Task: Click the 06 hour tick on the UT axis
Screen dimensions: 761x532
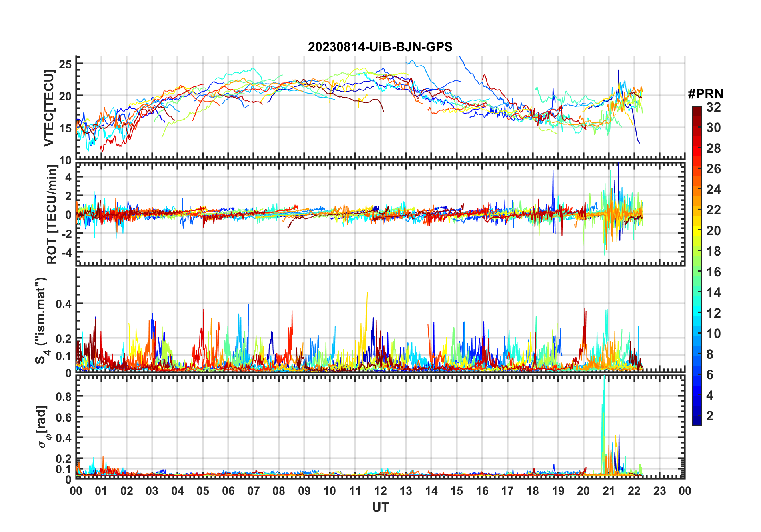Action: tap(228, 491)
